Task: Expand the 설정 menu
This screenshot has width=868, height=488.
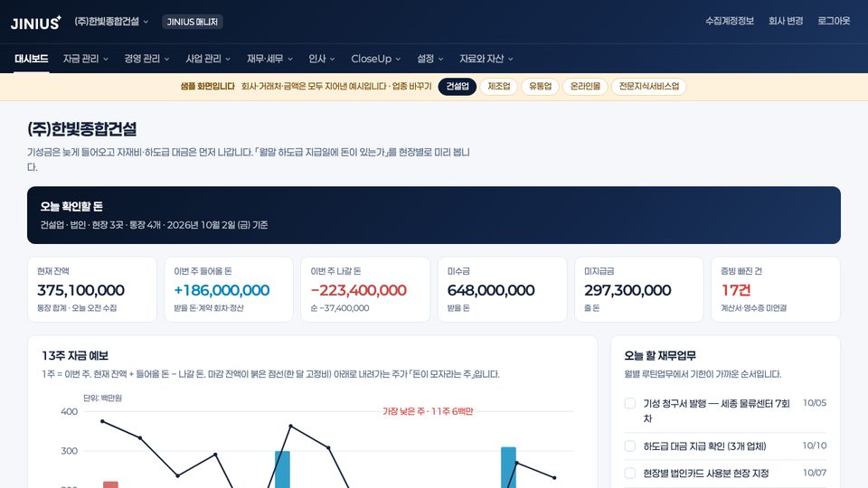Action: point(430,59)
